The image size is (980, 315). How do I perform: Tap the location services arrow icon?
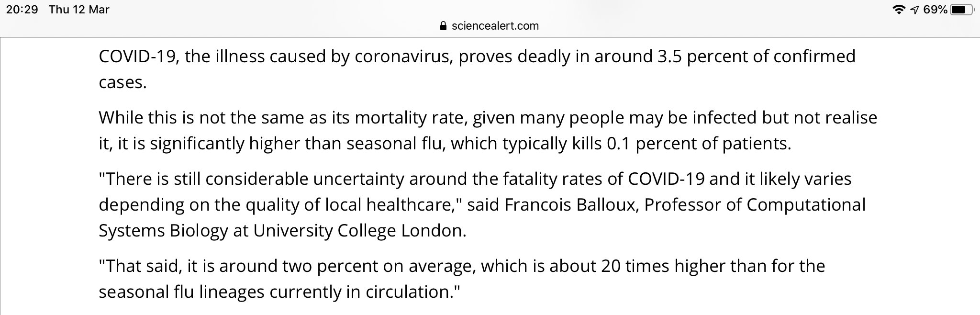click(x=914, y=10)
